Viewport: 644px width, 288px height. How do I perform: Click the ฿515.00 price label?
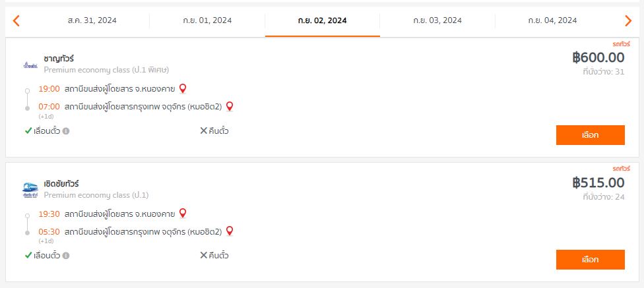point(598,183)
